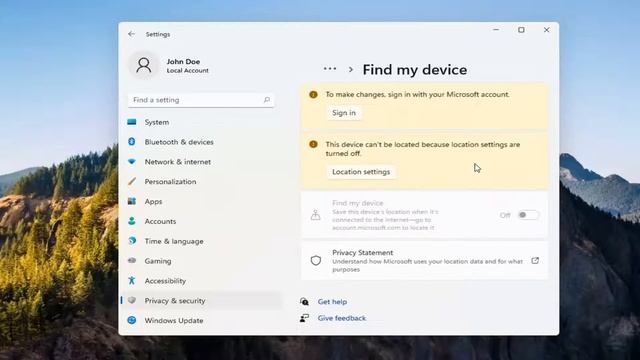Click the Sign in button
Image resolution: width=640 pixels, height=360 pixels.
click(344, 113)
